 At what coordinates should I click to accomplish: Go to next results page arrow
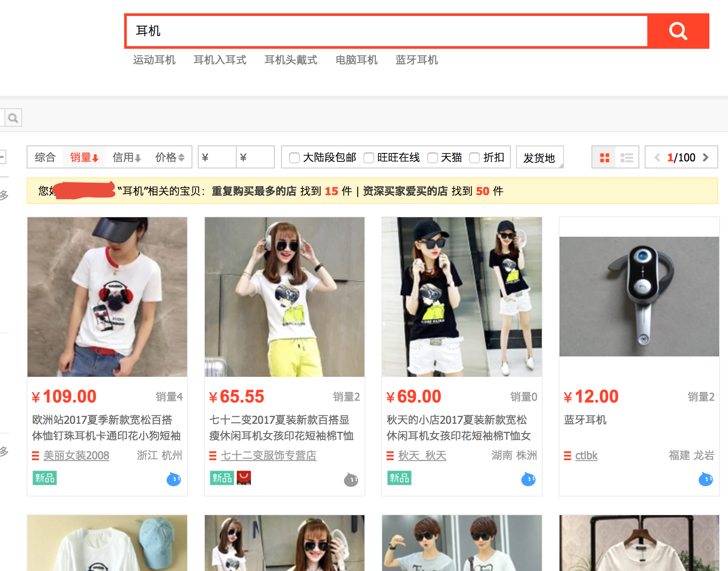pos(706,157)
